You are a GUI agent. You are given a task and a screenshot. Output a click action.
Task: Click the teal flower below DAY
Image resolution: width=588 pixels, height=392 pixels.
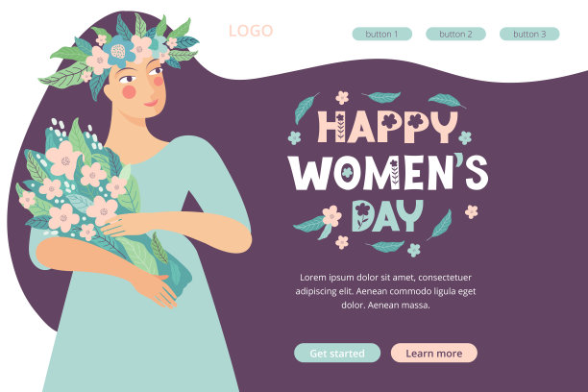tap(414, 250)
